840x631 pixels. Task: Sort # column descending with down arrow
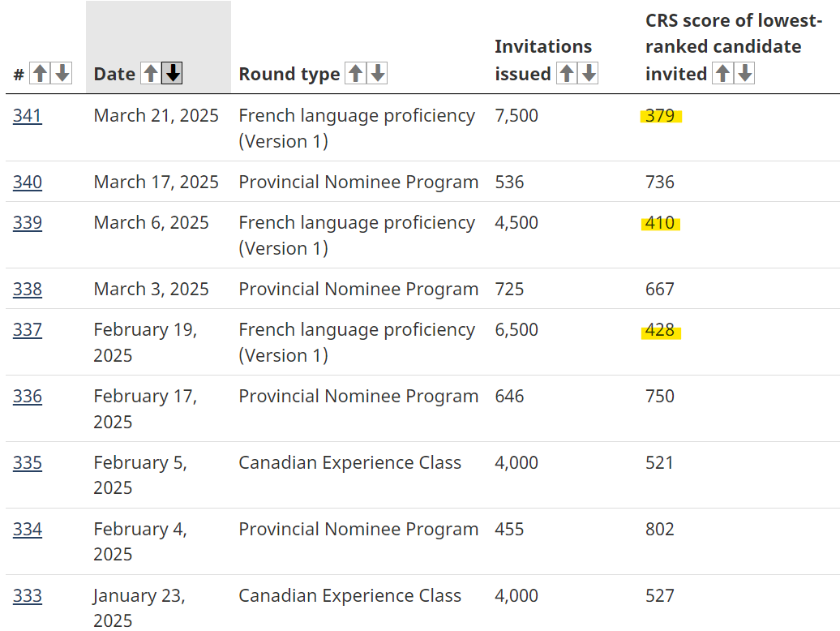tap(62, 74)
